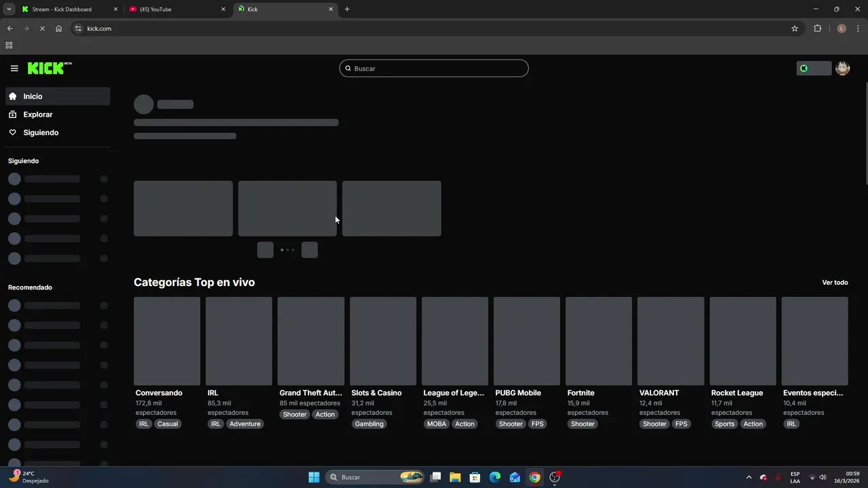
Task: Open the apps grid in bookmarks bar
Action: click(9, 45)
